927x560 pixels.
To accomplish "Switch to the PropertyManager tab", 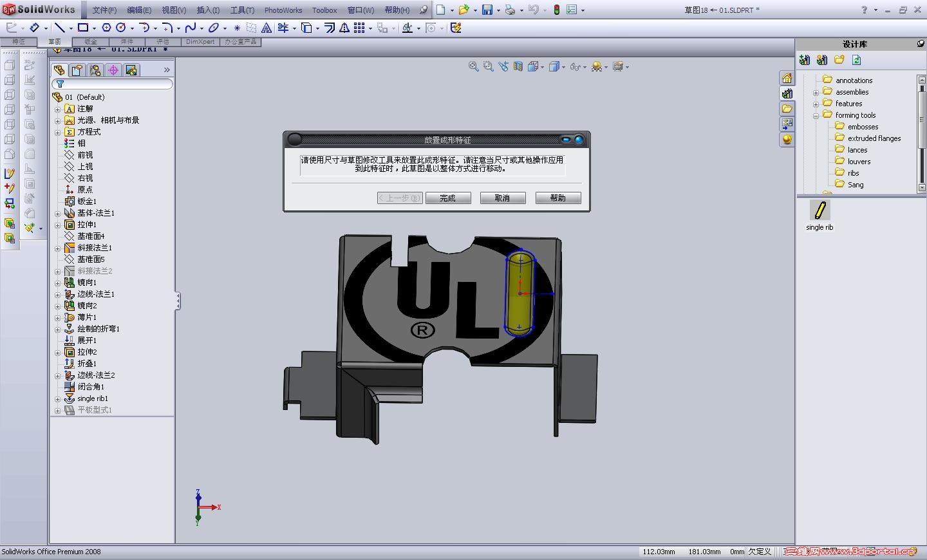I will tap(77, 70).
